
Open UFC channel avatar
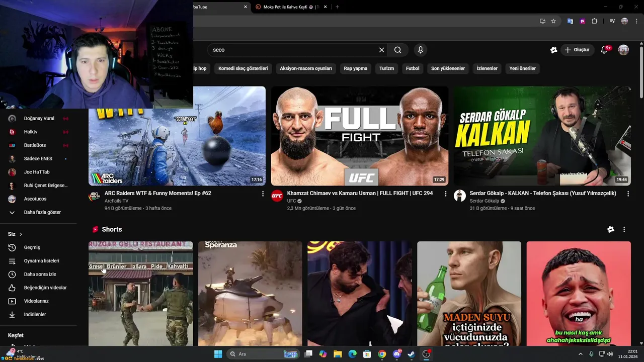277,196
